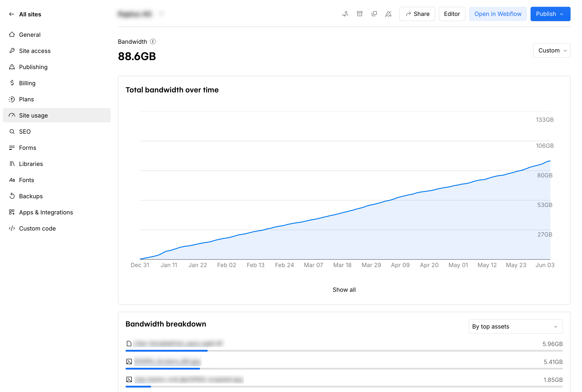Click the 5.41GB asset progress bar
This screenshot has width=582, height=392.
click(x=344, y=369)
